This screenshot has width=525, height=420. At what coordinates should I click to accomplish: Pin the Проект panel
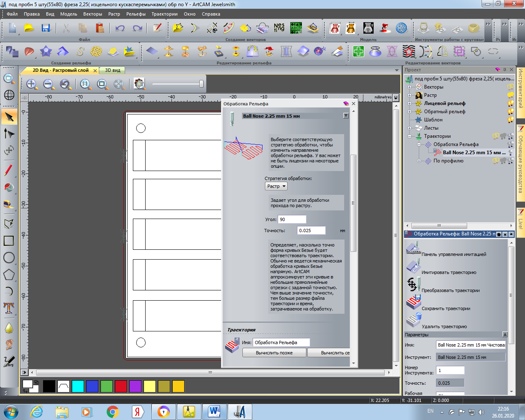(504, 70)
